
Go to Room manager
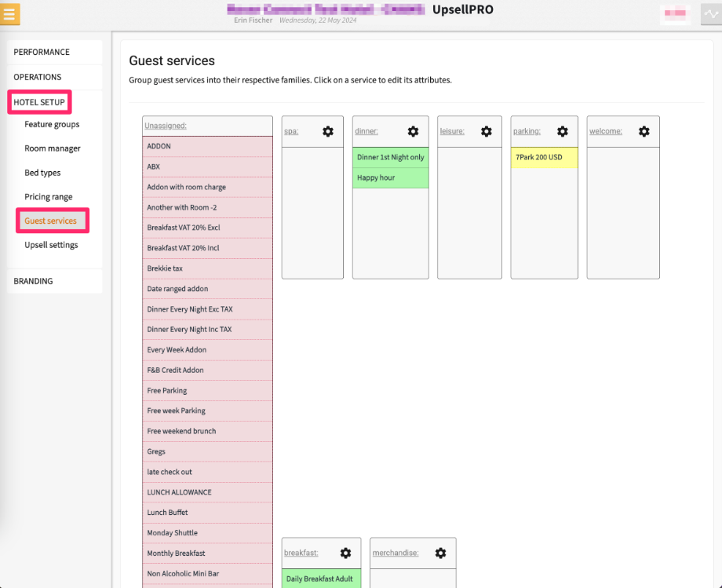click(x=53, y=148)
